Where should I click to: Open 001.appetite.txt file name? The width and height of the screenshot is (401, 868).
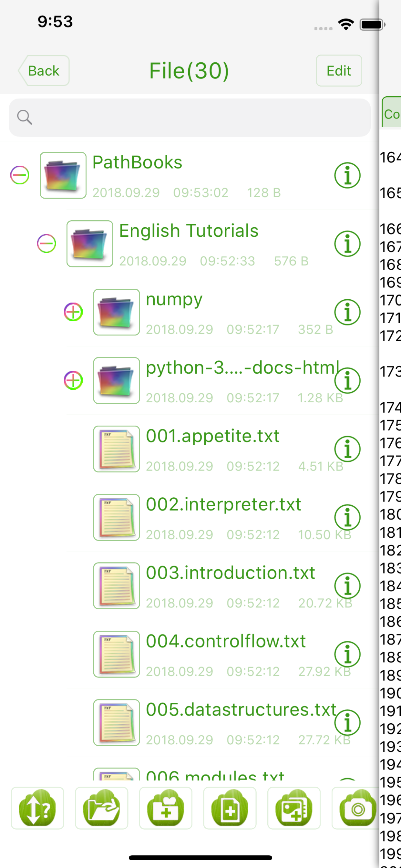tap(213, 436)
